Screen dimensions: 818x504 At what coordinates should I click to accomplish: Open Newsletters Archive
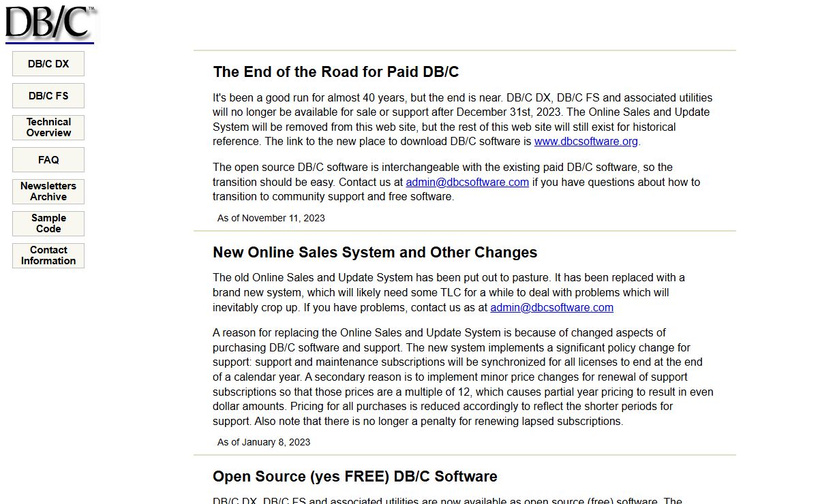48,191
